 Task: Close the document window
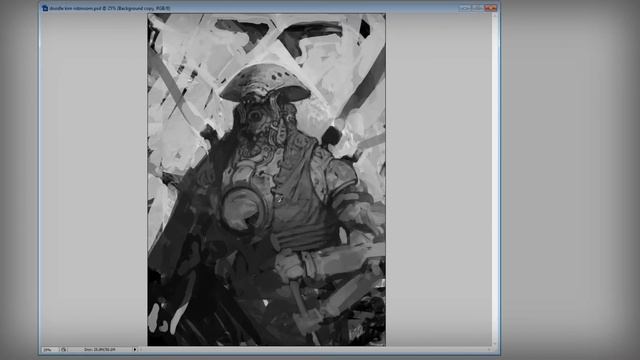[x=490, y=8]
